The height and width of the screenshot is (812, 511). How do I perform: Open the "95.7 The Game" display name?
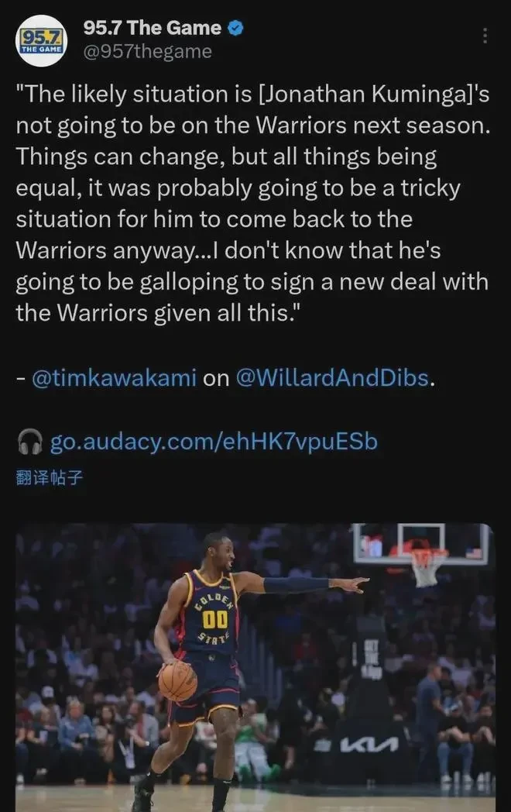153,28
